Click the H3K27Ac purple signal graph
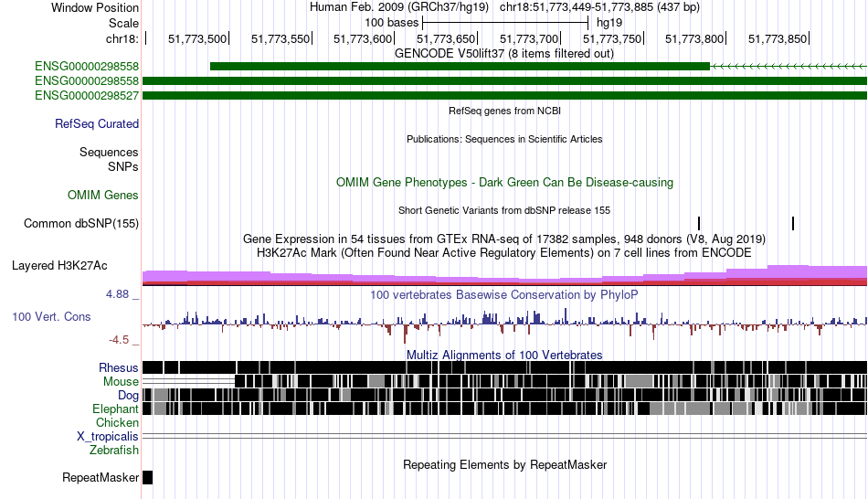The height and width of the screenshot is (499, 868). tap(504, 275)
